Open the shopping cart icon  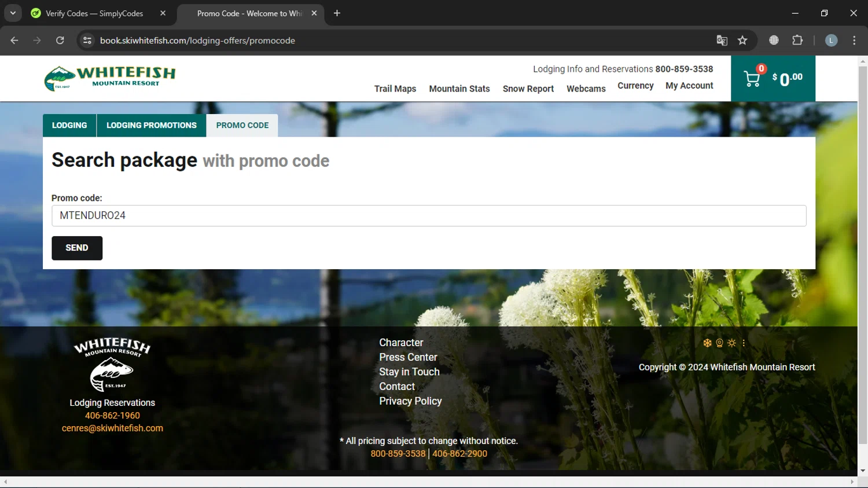point(752,79)
